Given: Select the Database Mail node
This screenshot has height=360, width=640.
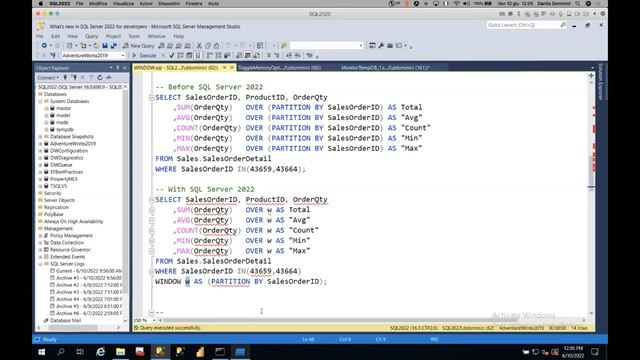Looking at the screenshot, I should coord(65,321).
